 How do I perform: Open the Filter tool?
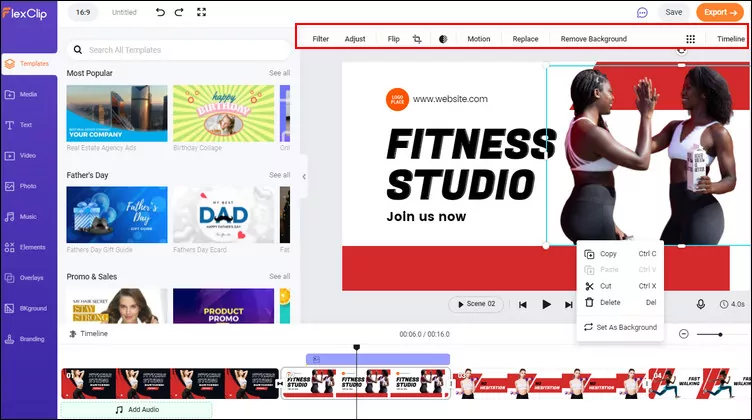(320, 39)
